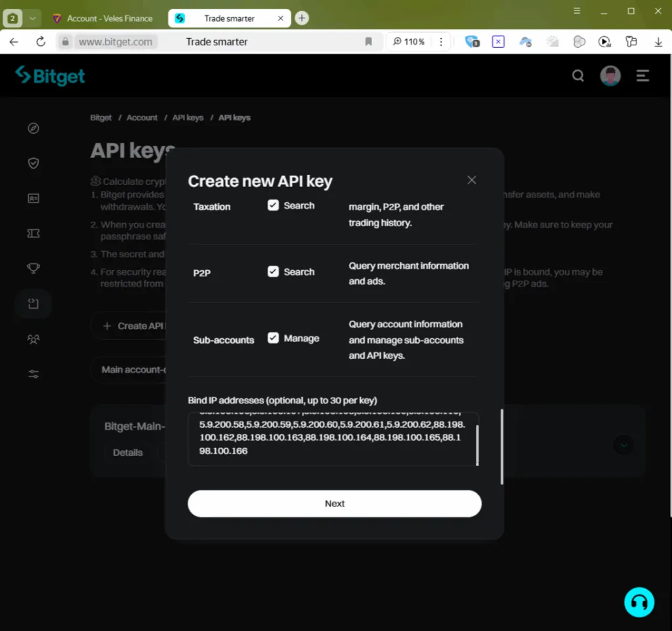
Task: Click the bound IP addresses text area
Action: pyautogui.click(x=333, y=438)
